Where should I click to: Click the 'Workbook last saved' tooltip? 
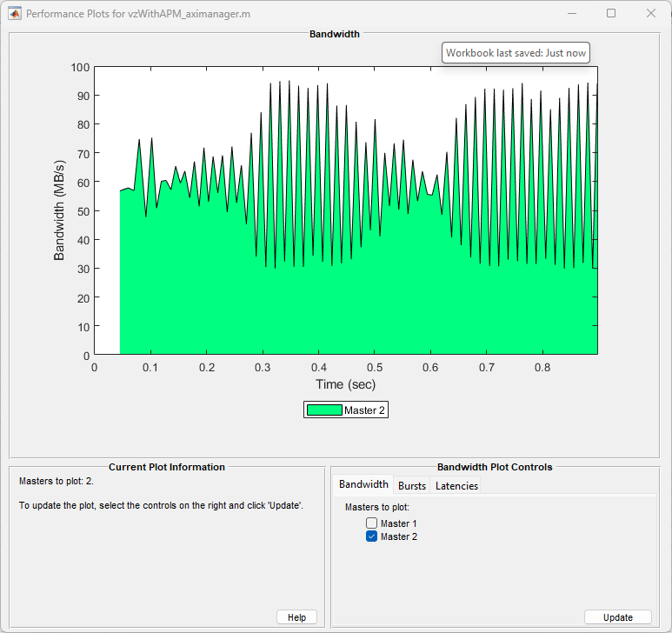[516, 53]
